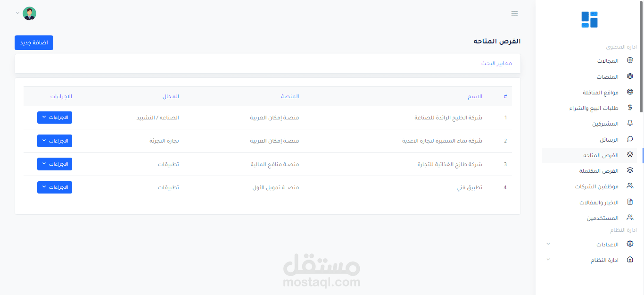This screenshot has width=644, height=295.
Task: Click the اضافة جديد button
Action: (x=34, y=42)
